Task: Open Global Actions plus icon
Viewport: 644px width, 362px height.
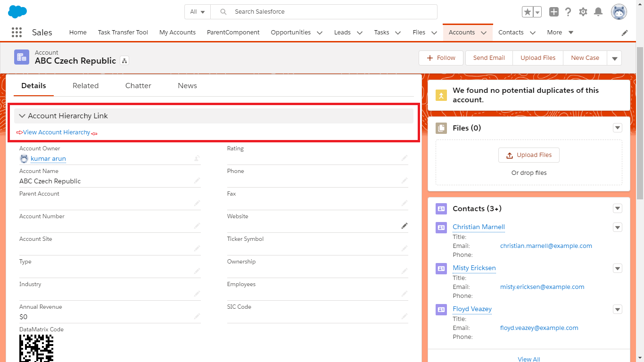Action: 554,12
